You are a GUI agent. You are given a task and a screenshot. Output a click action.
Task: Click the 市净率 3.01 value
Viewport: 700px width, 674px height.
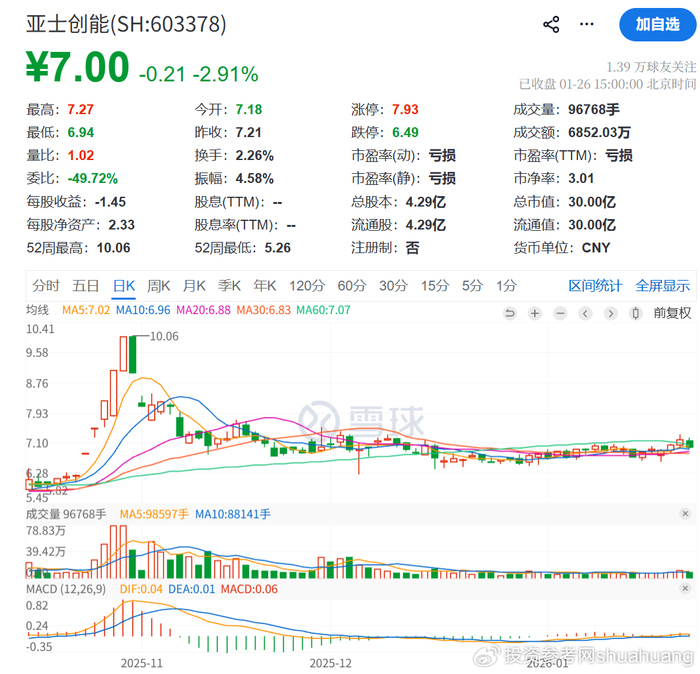pyautogui.click(x=581, y=179)
